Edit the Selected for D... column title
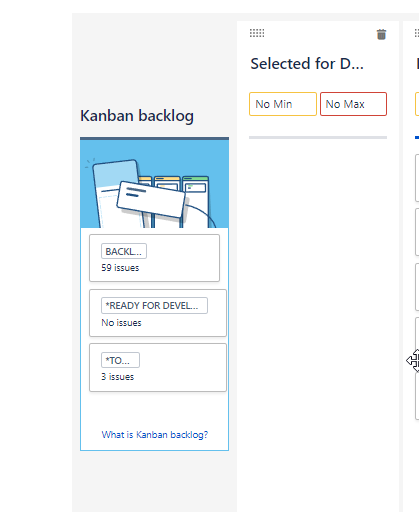 tap(307, 64)
